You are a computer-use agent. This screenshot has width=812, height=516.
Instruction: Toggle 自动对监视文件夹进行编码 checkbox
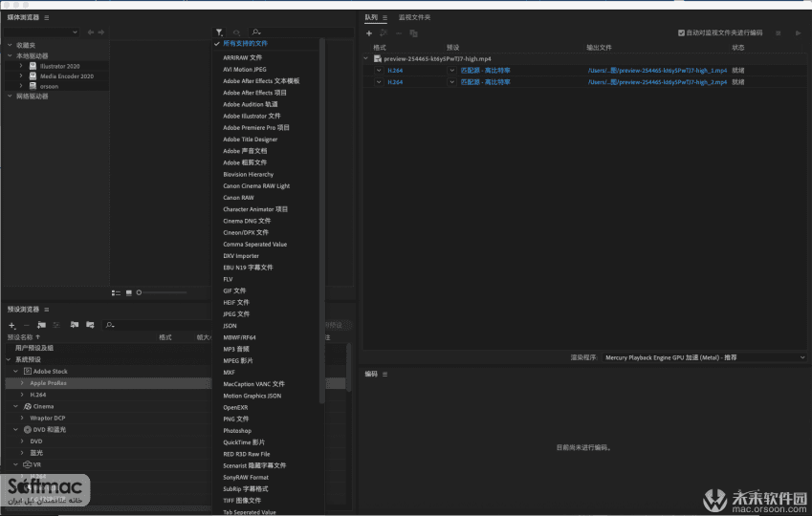(682, 33)
